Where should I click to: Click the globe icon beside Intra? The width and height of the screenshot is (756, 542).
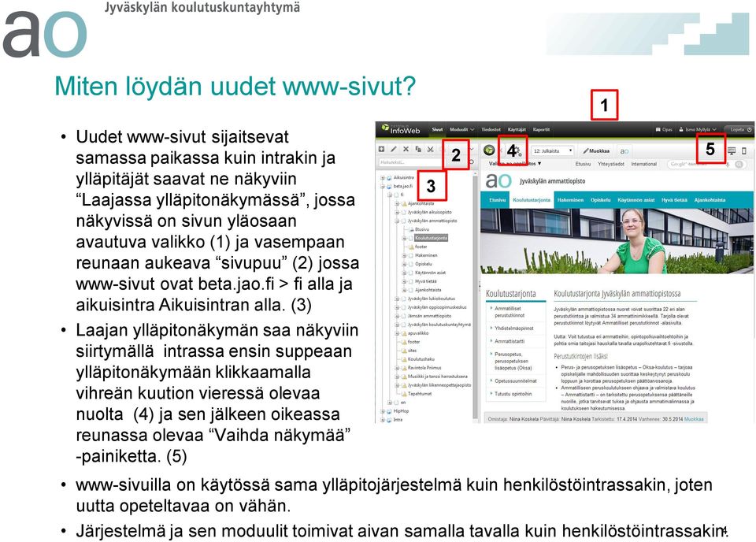[x=389, y=420]
